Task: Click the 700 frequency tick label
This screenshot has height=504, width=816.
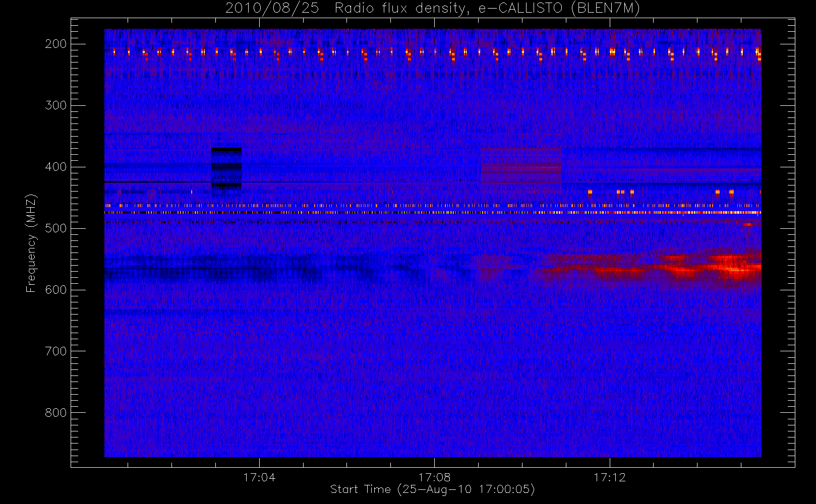Action: click(x=56, y=351)
